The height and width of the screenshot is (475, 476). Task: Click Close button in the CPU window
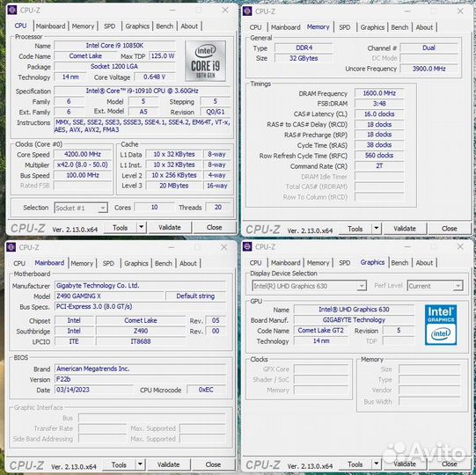click(214, 227)
